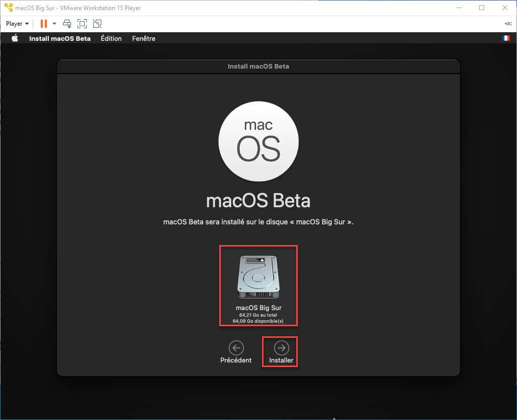The image size is (517, 420).
Task: Pause the virtual machine with the orange button
Action: 44,24
